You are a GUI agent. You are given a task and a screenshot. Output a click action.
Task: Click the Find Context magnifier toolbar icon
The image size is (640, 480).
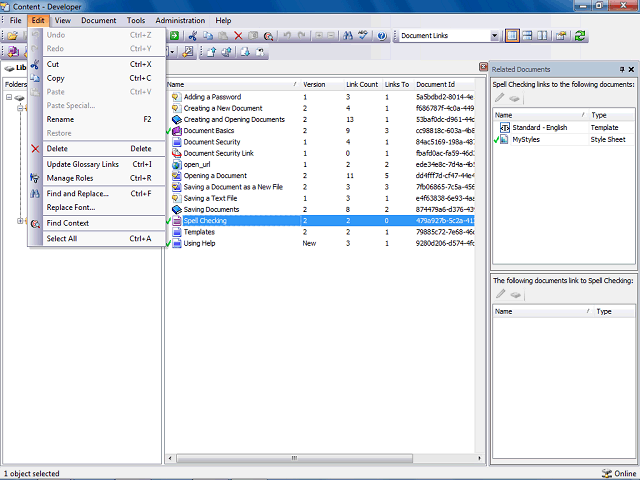click(x=268, y=36)
